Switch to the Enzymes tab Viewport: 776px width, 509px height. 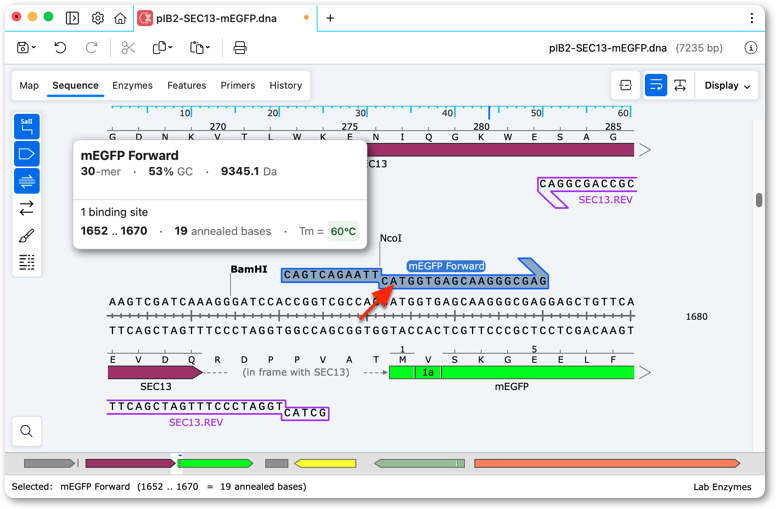(x=132, y=85)
